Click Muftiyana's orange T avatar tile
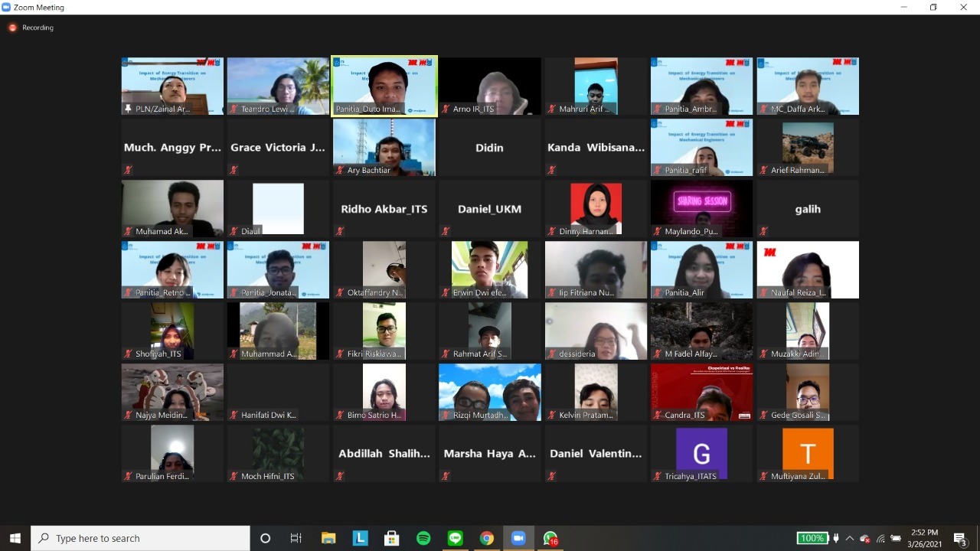The height and width of the screenshot is (551, 980). pos(808,453)
